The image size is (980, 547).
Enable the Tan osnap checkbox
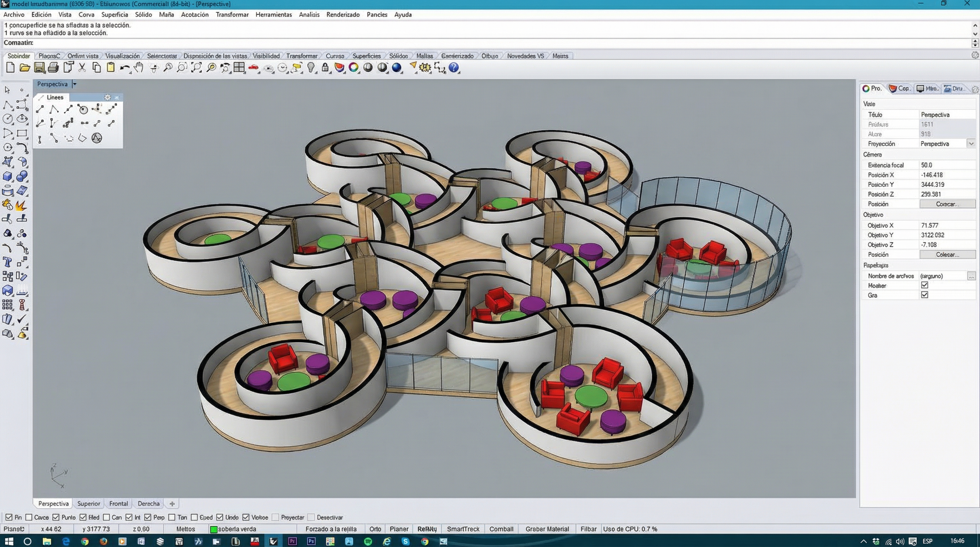click(172, 517)
